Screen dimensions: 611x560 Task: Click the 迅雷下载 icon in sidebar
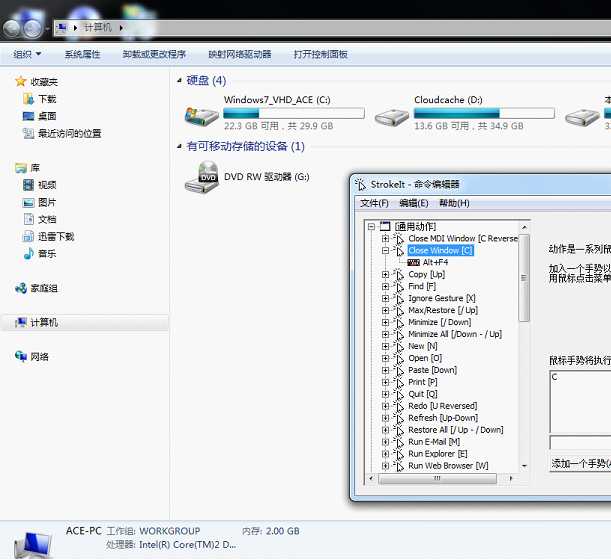pyautogui.click(x=28, y=236)
